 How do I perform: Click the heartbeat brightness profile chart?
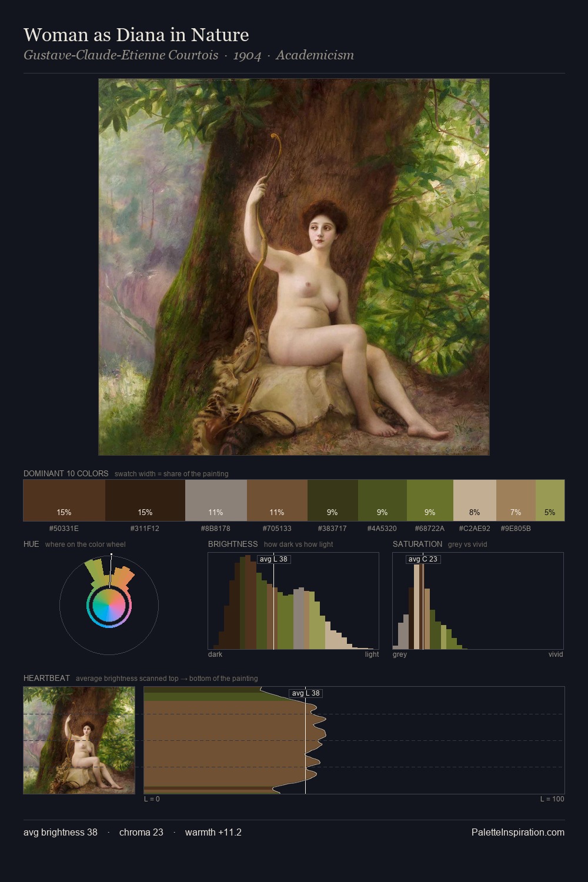(354, 740)
